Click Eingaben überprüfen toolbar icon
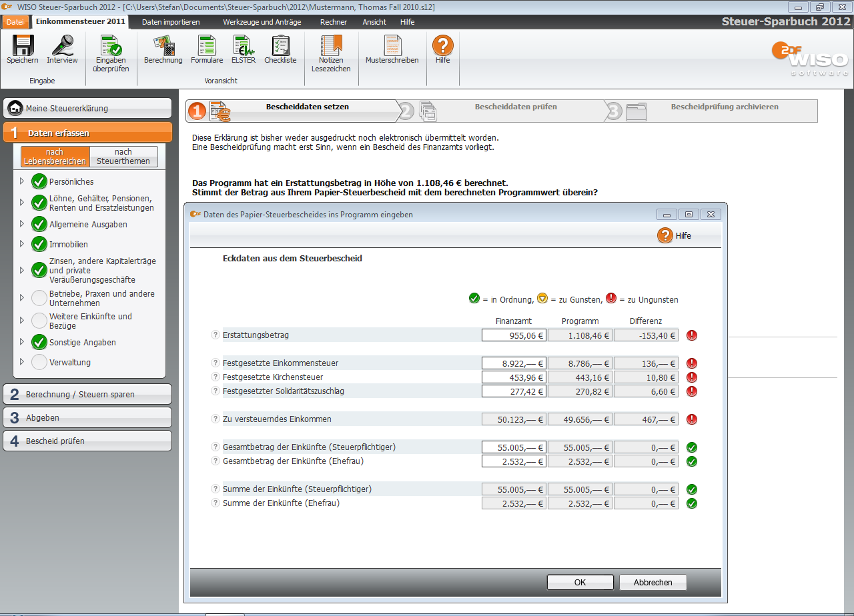 tap(111, 47)
